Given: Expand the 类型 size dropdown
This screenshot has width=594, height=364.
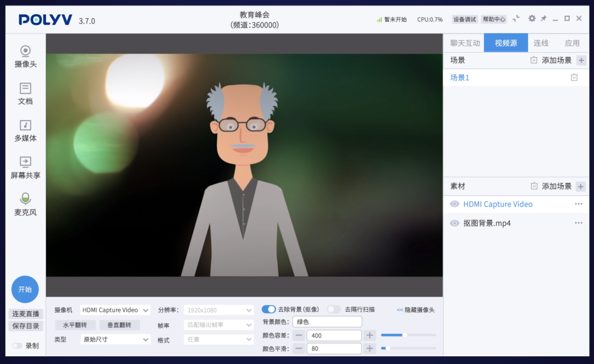Looking at the screenshot, I should pos(115,339).
